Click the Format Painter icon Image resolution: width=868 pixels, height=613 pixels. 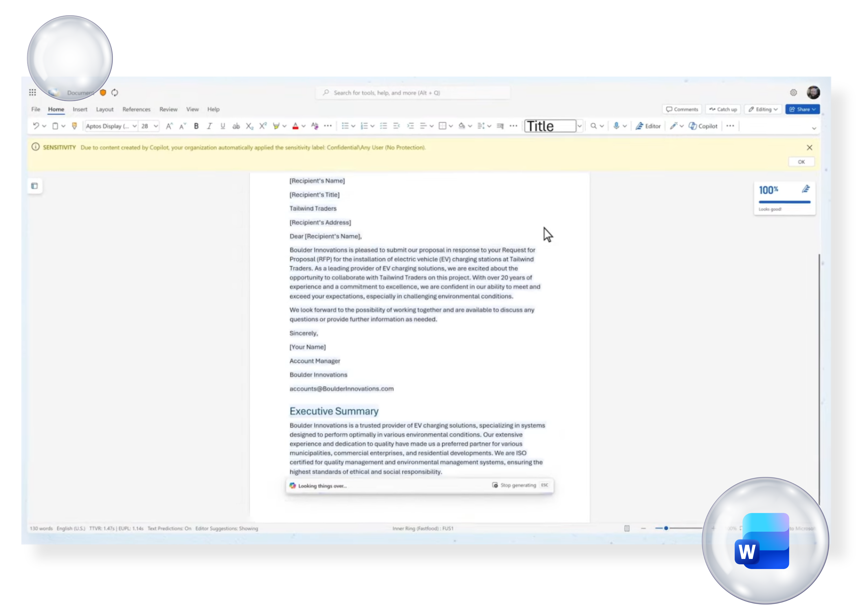tap(74, 126)
